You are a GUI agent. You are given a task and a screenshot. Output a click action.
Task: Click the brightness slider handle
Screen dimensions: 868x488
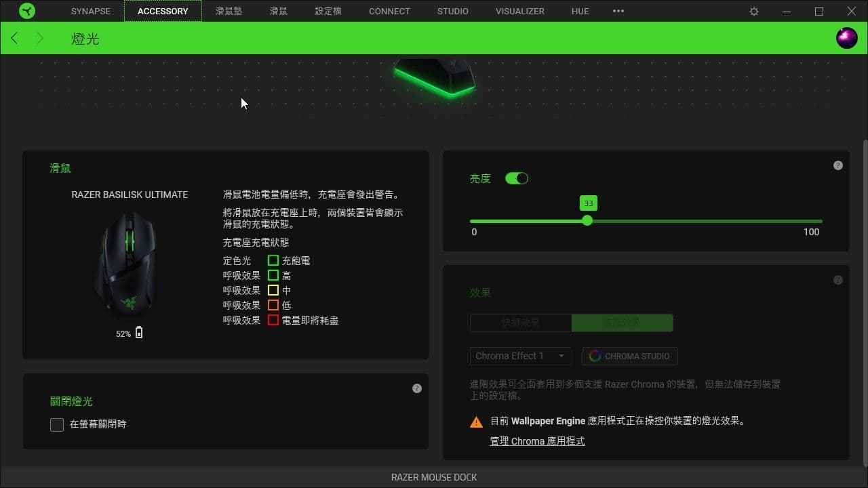click(587, 221)
